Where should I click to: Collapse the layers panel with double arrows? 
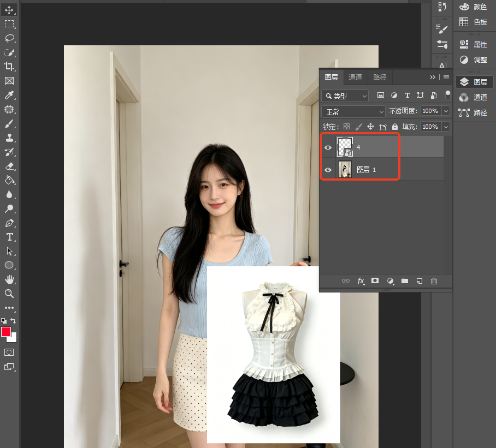(433, 77)
